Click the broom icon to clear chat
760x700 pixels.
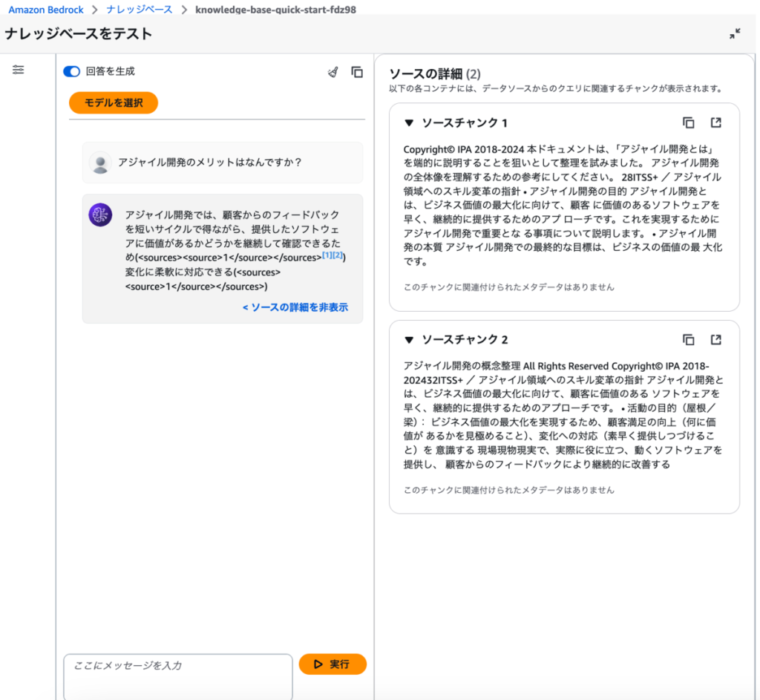(333, 72)
